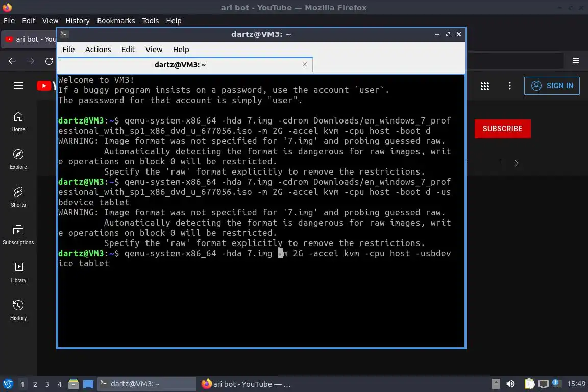Open the Explore section in YouTube sidebar
Viewport: 588px width, 392px height.
coord(18,159)
